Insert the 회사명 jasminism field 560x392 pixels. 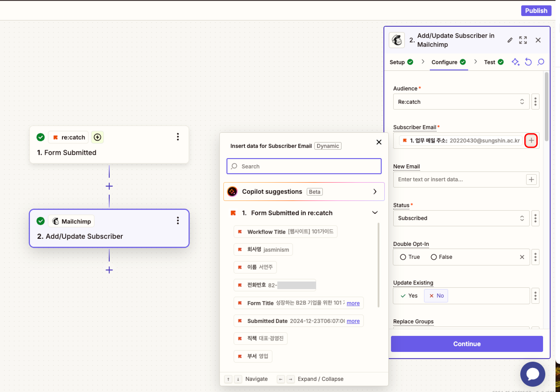point(263,250)
